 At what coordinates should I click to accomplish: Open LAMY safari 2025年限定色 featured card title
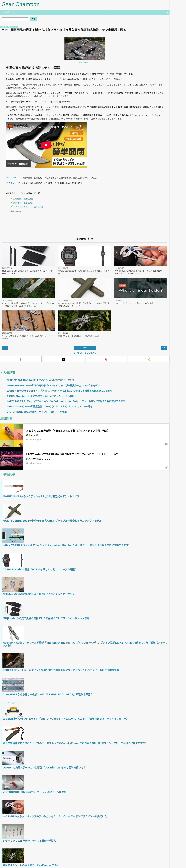[72, 454]
